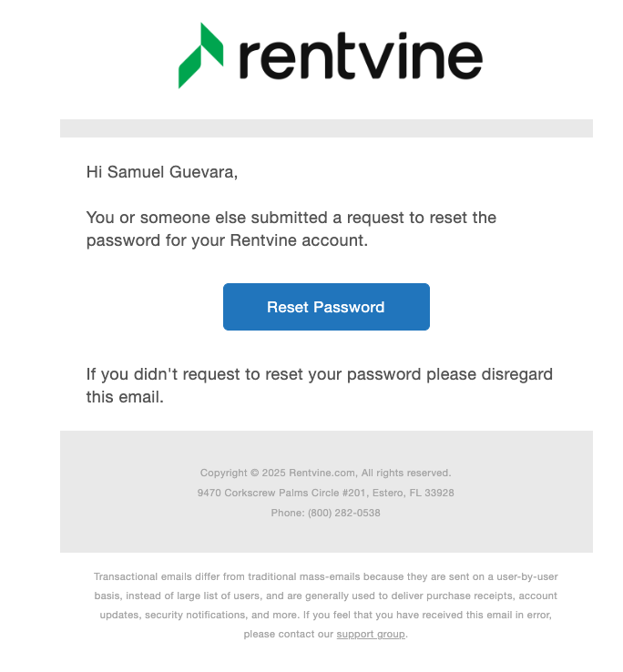This screenshot has height=672, width=623.
Task: Click the "Phone:" label in the footer
Action: [289, 513]
